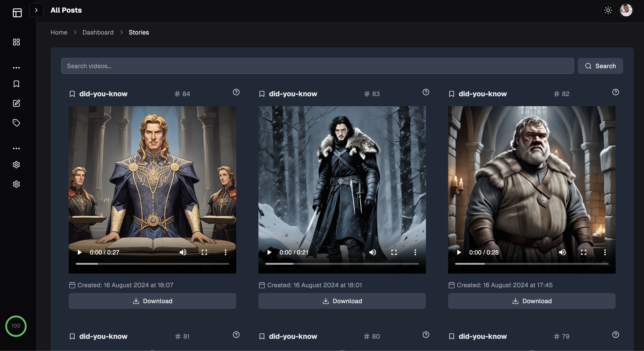
Task: Click the lower settings gear in sidebar
Action: [x=16, y=184]
